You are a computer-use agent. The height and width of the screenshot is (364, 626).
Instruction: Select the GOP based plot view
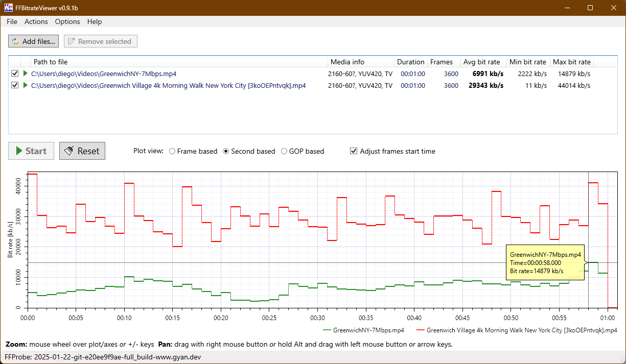coord(284,151)
